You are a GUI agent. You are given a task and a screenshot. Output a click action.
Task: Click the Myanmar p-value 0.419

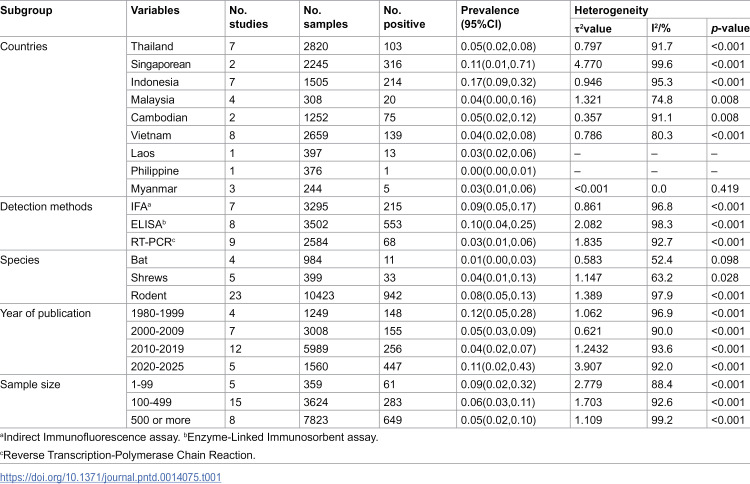tap(725, 189)
